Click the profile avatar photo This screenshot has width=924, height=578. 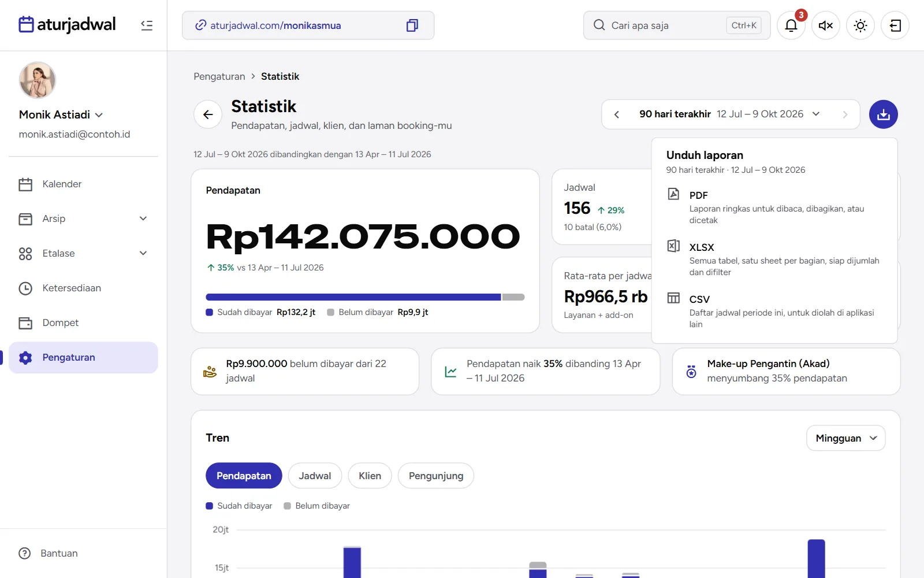(38, 80)
